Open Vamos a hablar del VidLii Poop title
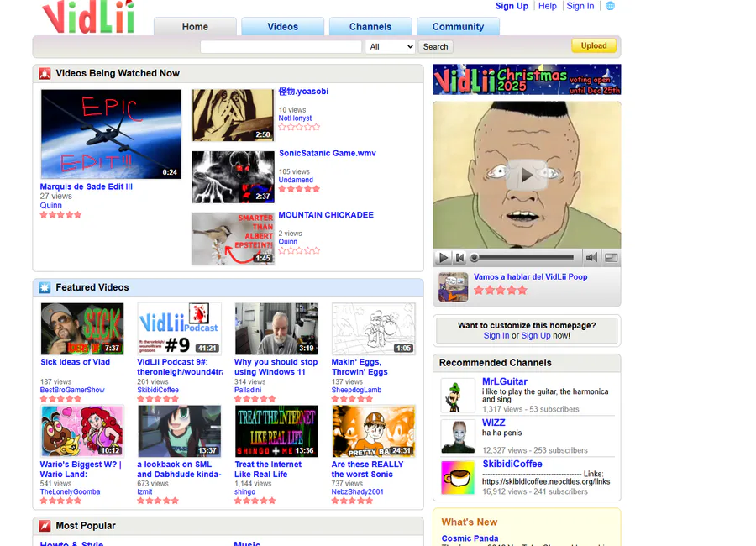 (530, 277)
